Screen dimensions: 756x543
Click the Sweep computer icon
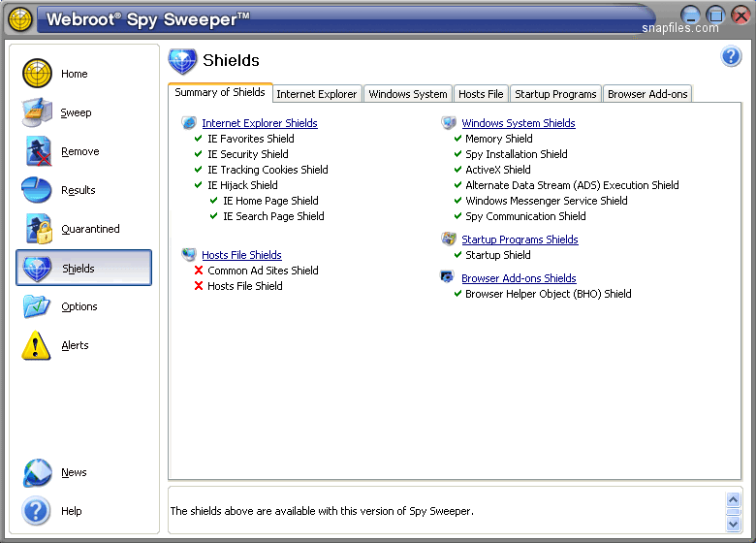37,112
